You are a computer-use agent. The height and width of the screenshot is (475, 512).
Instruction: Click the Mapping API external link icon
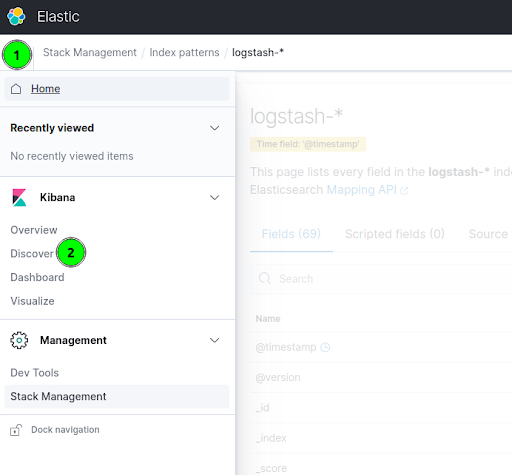(404, 191)
